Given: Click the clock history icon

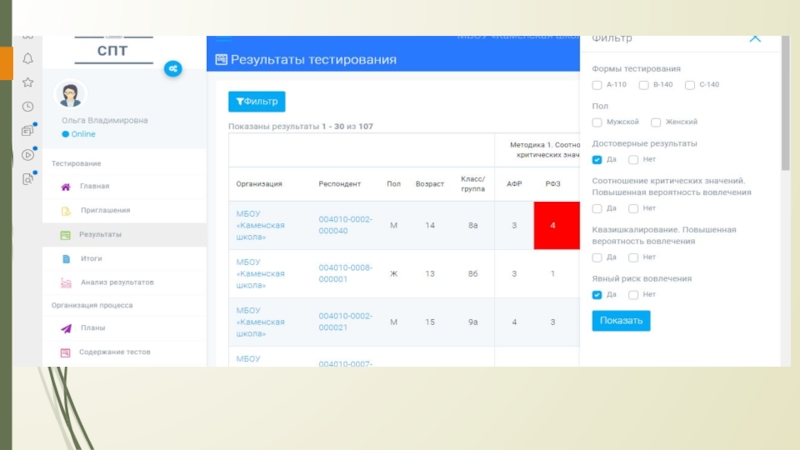Looking at the screenshot, I should [x=28, y=106].
